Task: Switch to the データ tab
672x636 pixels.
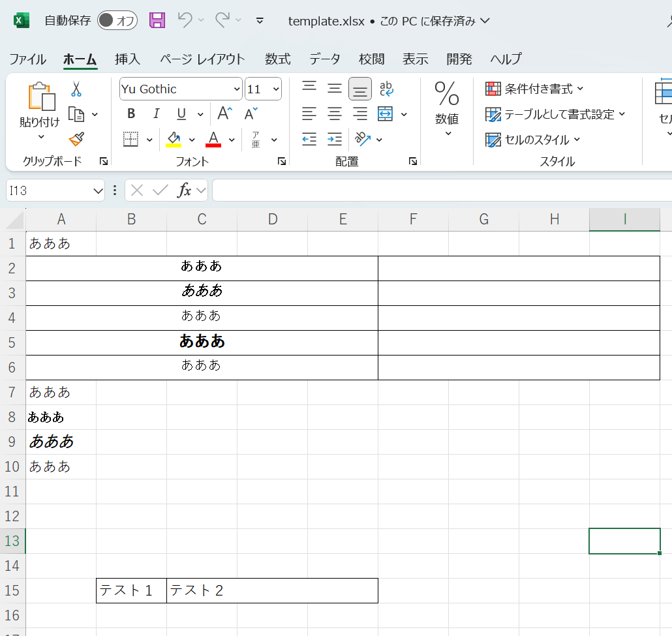Action: [x=324, y=59]
